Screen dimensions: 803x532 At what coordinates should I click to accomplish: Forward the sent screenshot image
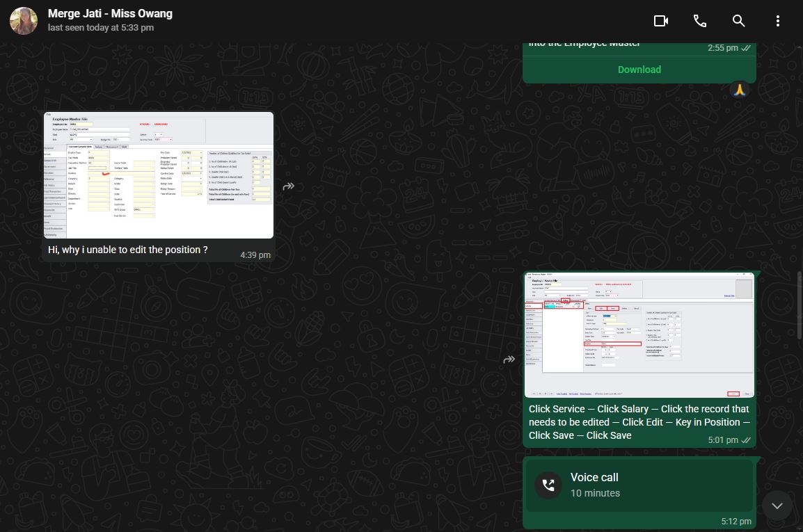tap(509, 360)
